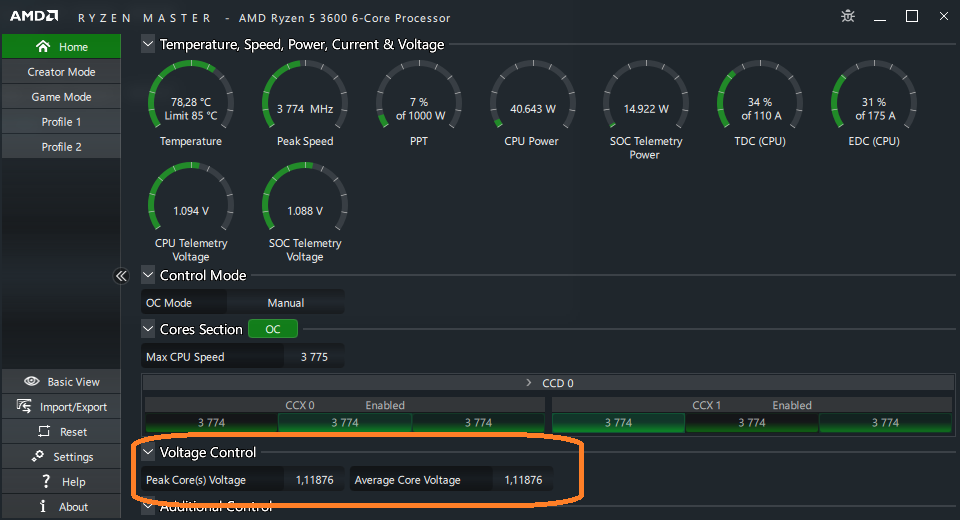The height and width of the screenshot is (520, 960).
Task: Toggle the green OC button in Cores Section
Action: (273, 329)
